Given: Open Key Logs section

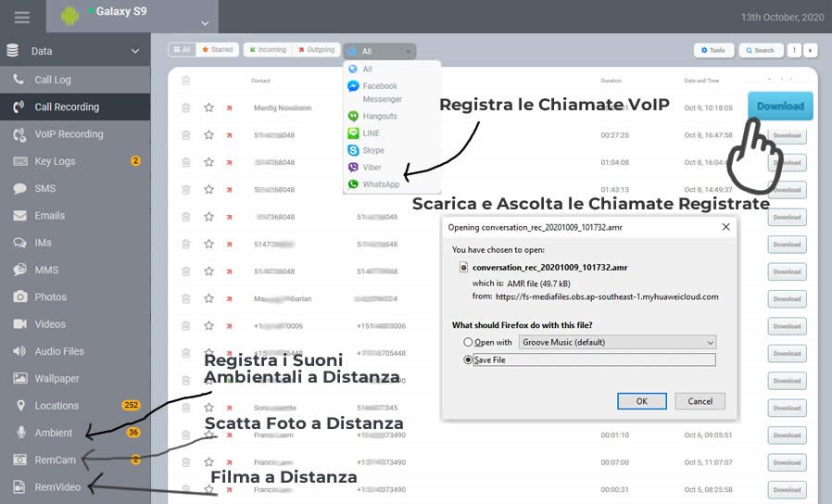Looking at the screenshot, I should pos(75,161).
